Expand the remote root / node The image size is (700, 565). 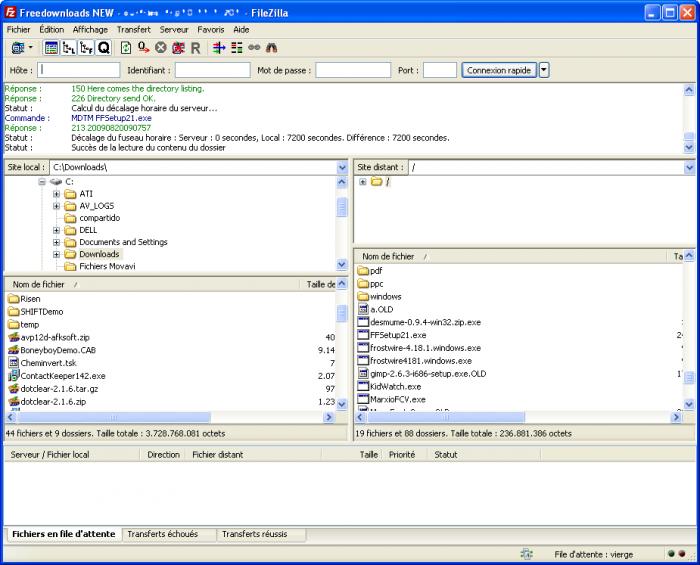pos(362,182)
